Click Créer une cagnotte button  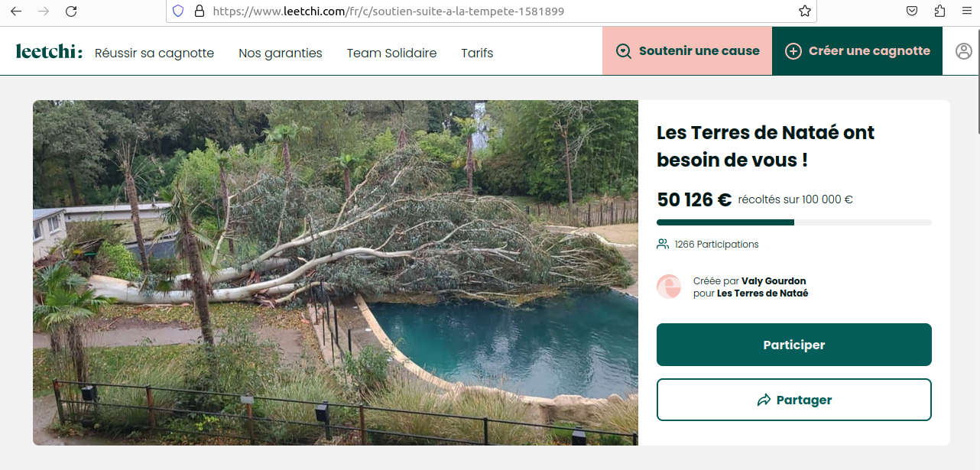pyautogui.click(x=858, y=51)
